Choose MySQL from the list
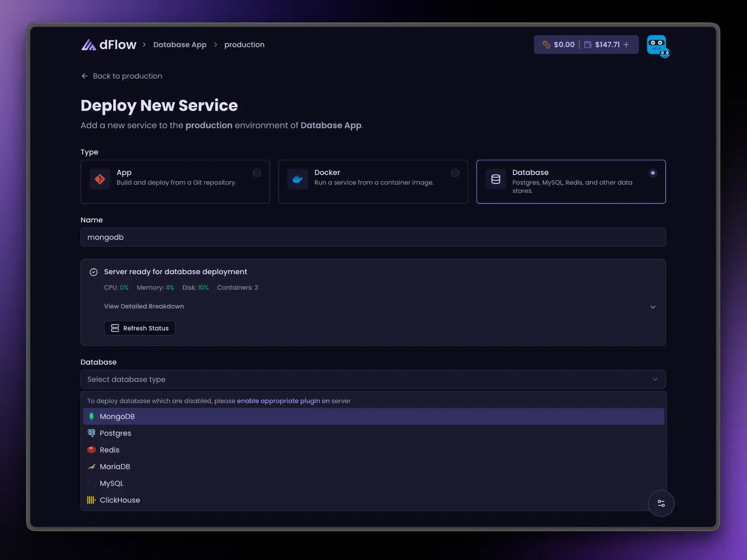747x560 pixels. [x=373, y=483]
